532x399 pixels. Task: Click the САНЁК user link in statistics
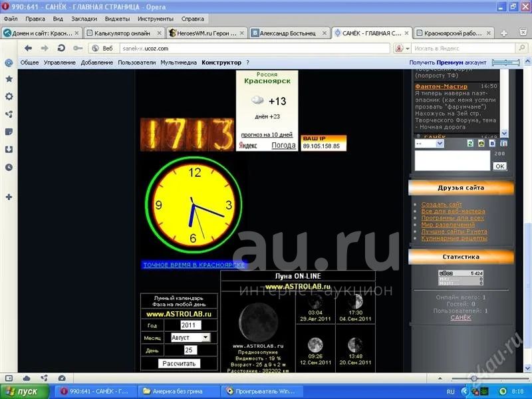461,318
